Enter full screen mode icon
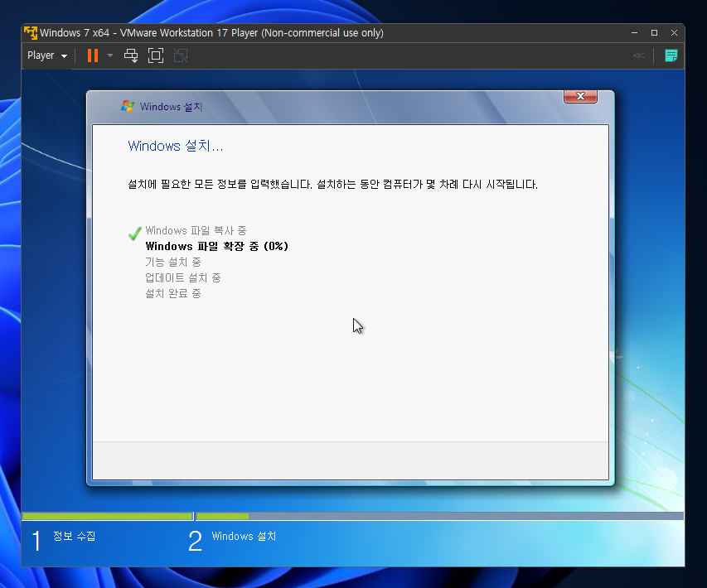This screenshot has width=707, height=588. (x=156, y=55)
